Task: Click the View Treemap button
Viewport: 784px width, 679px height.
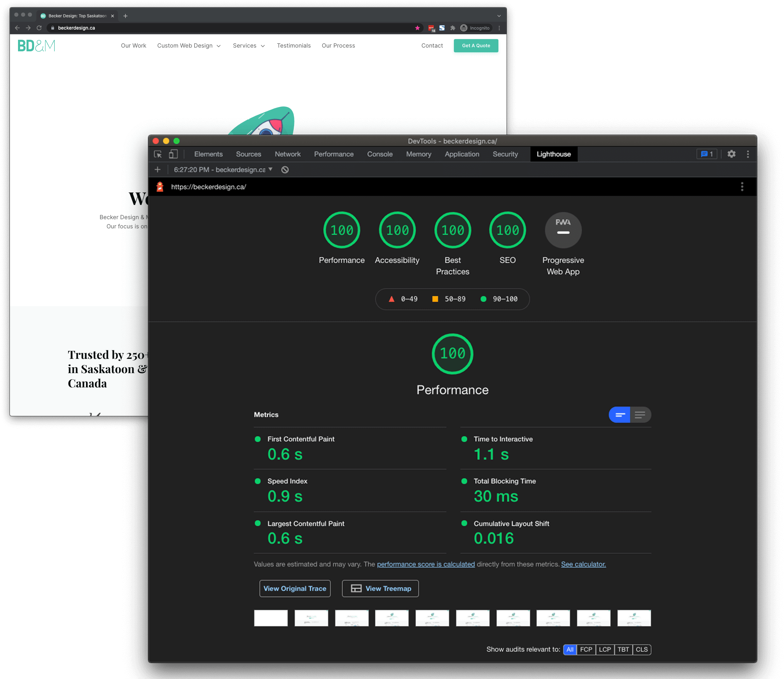Action: click(x=380, y=589)
